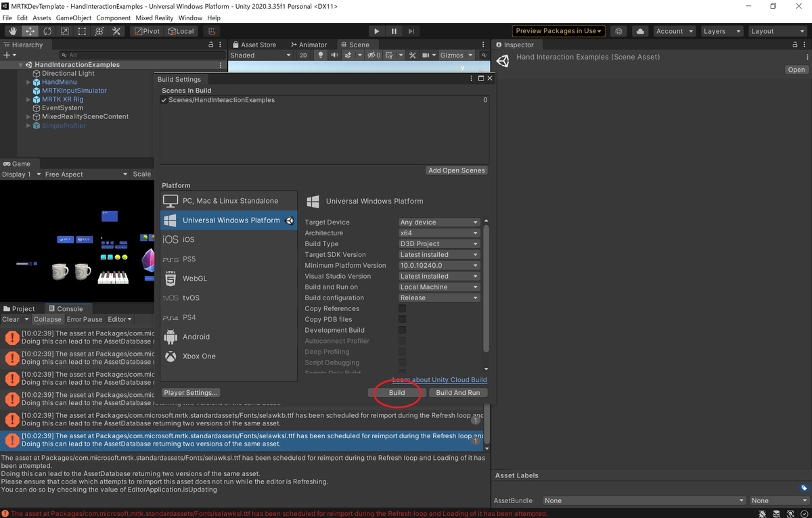
Task: Toggle the scene grid icon
Action: [390, 55]
